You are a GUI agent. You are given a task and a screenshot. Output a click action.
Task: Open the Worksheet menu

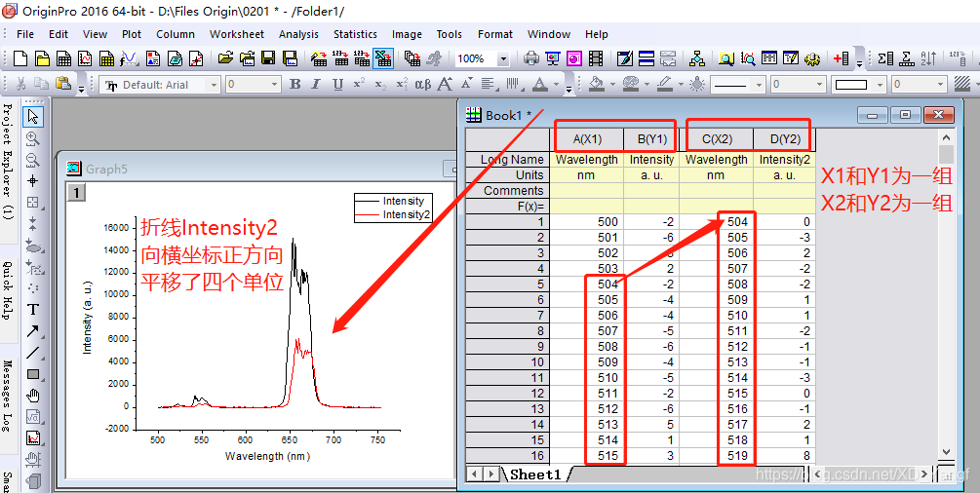(x=237, y=34)
